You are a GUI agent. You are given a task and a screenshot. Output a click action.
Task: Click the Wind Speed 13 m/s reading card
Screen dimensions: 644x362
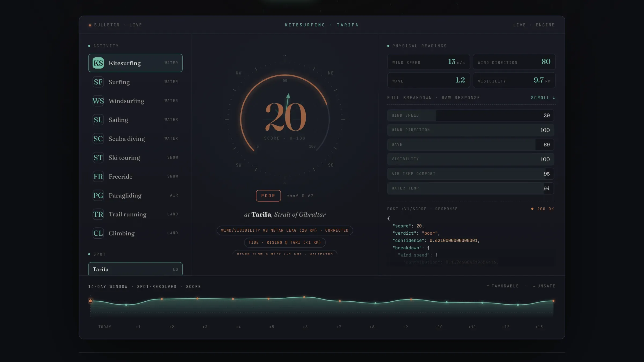[x=429, y=62]
